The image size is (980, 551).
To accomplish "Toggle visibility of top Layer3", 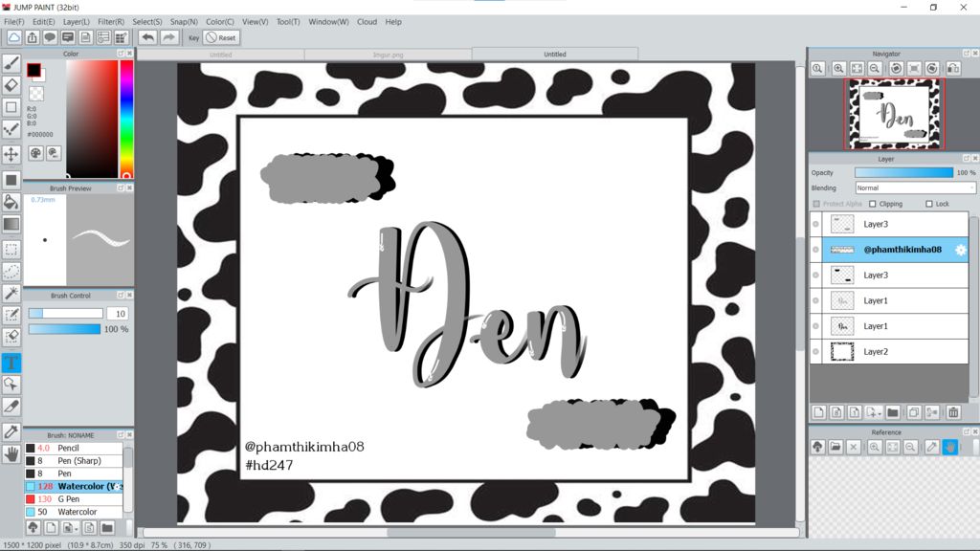I will tap(815, 224).
